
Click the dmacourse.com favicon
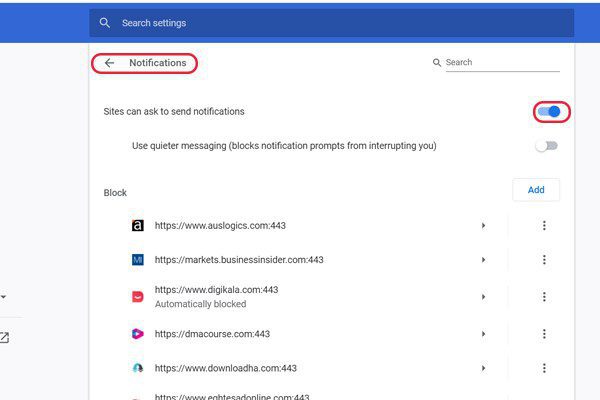[x=138, y=334]
